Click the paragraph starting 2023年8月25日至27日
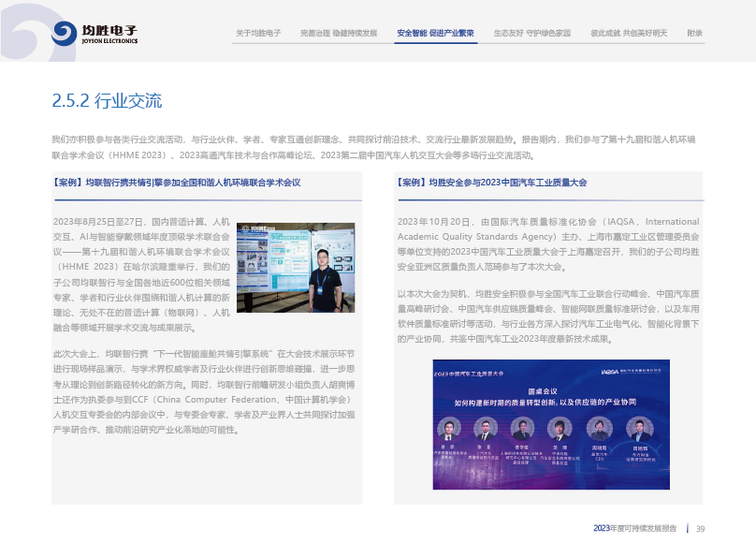The width and height of the screenshot is (756, 558). pyautogui.click(x=141, y=273)
